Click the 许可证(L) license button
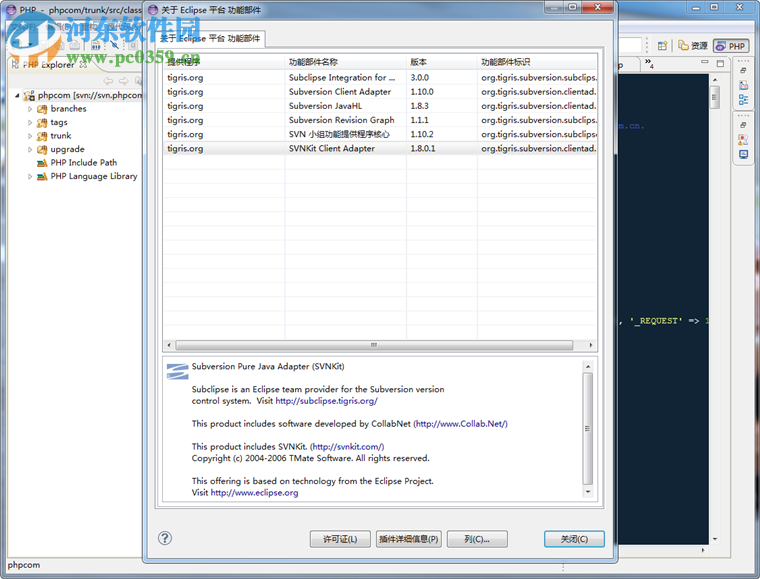The width and height of the screenshot is (760, 579). [340, 539]
